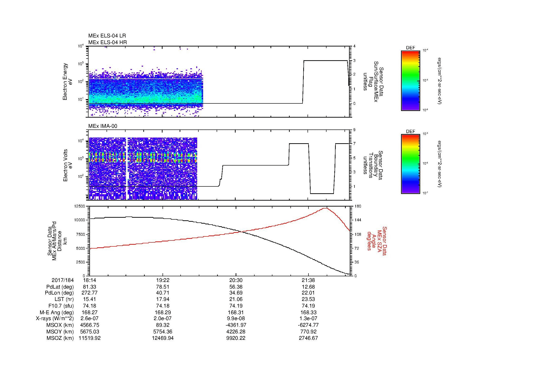Click the 'F10.7 (sfu)' row label

click(x=61, y=306)
